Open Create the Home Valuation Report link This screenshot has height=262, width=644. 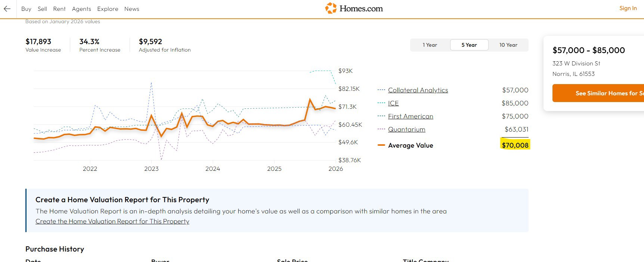click(x=112, y=221)
